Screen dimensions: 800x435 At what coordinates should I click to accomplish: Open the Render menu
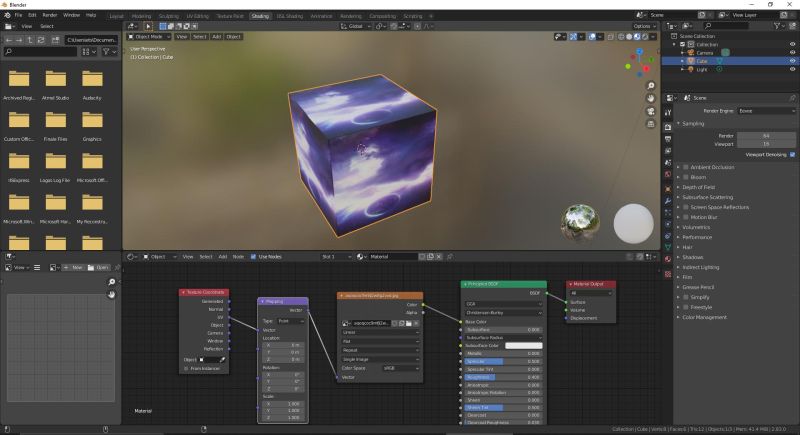coord(50,15)
